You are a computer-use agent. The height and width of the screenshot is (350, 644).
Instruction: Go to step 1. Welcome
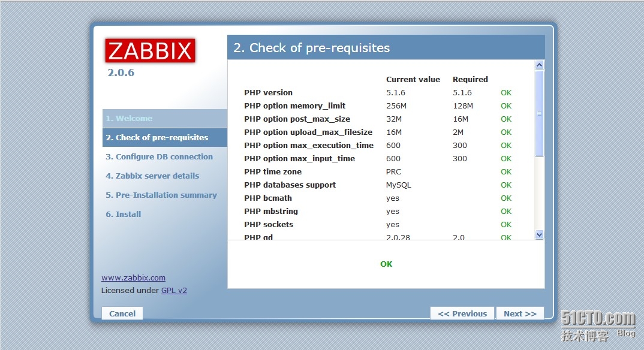[x=164, y=118]
